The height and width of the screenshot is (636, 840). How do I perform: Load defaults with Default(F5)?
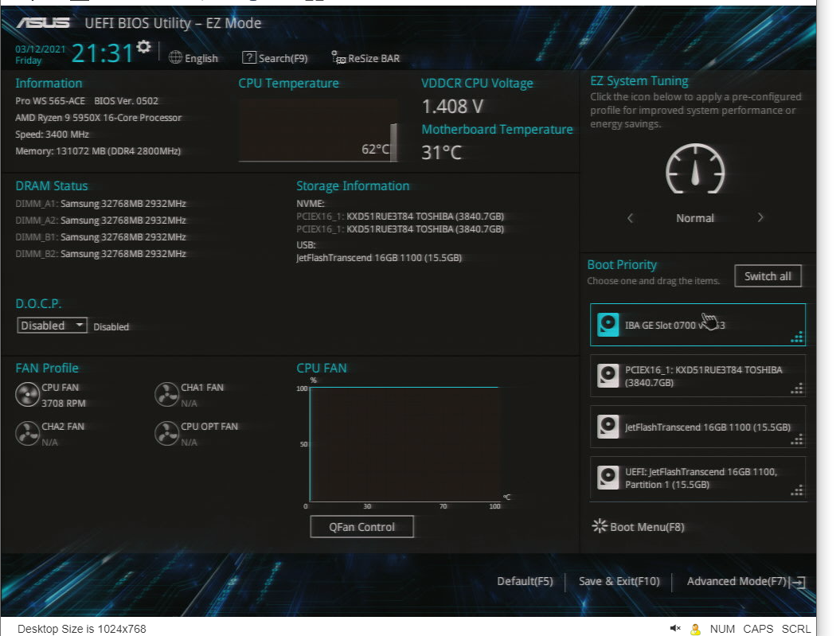tap(525, 581)
